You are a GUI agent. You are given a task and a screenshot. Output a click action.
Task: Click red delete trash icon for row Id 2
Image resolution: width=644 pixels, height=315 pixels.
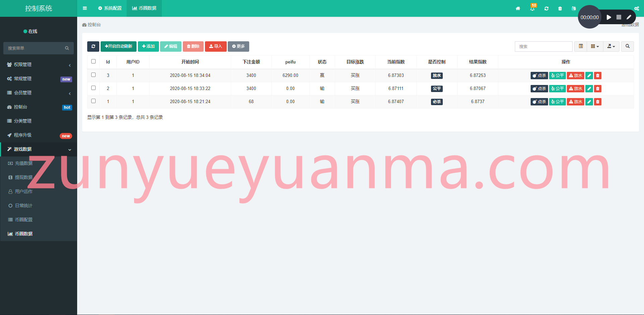pos(598,89)
